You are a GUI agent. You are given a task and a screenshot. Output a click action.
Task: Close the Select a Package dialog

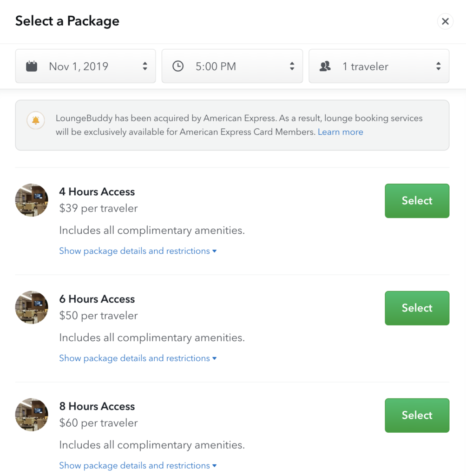coord(445,21)
